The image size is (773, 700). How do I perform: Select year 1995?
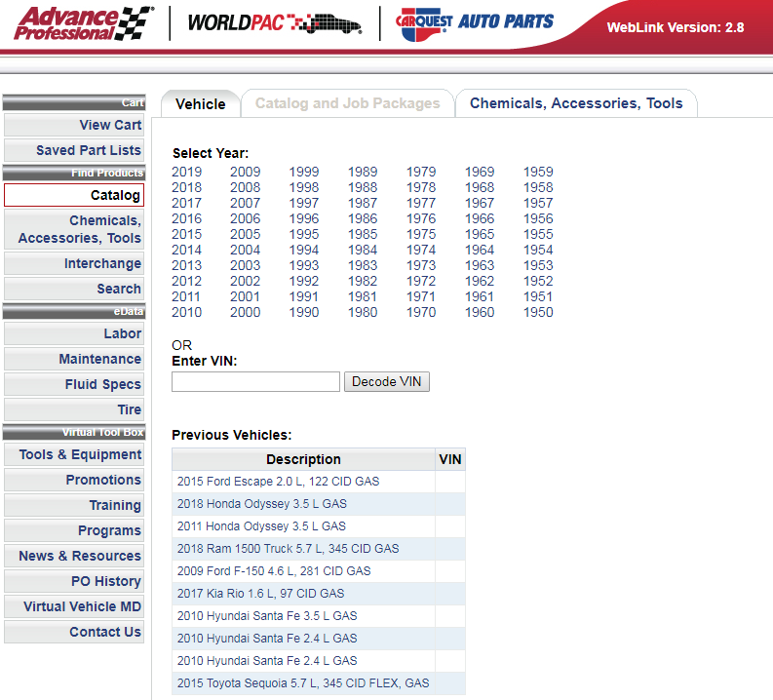pos(304,234)
